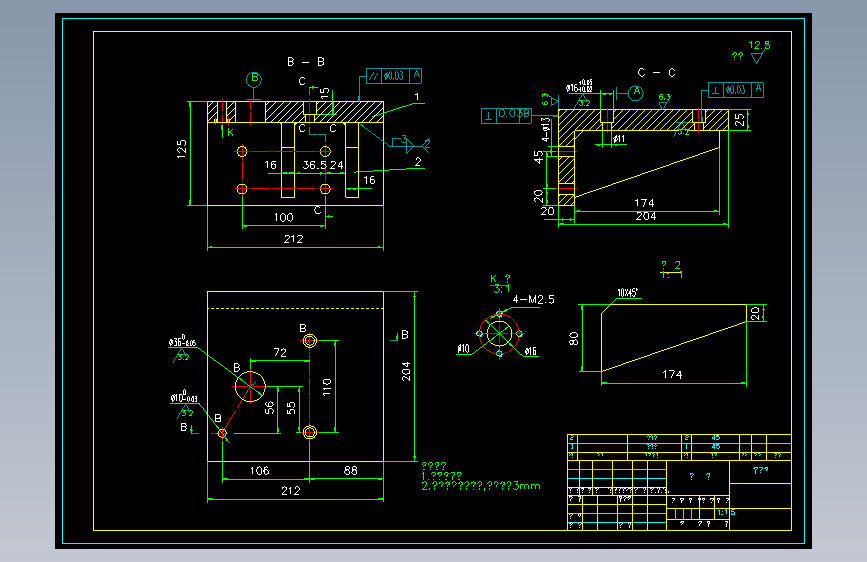867x562 pixels.
Task: Click the 212 dimension beneath the plan view
Action: (x=290, y=491)
